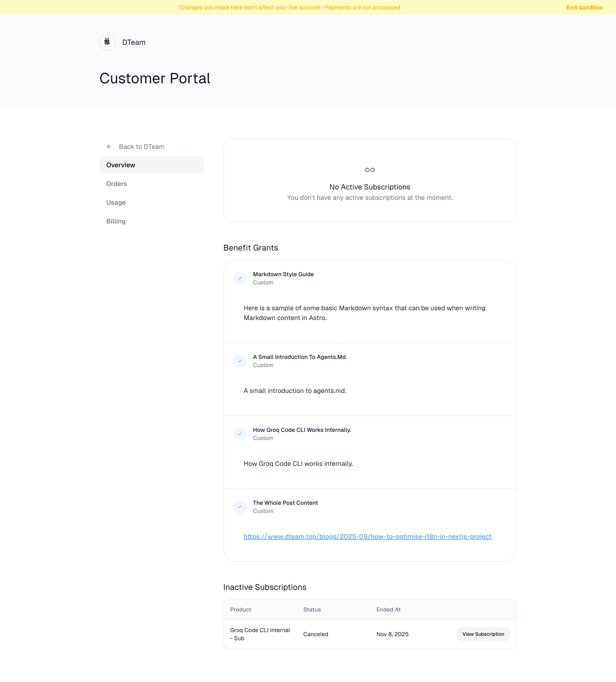The image size is (616, 682).
Task: Open the dteam.top blog post link
Action: 367,537
